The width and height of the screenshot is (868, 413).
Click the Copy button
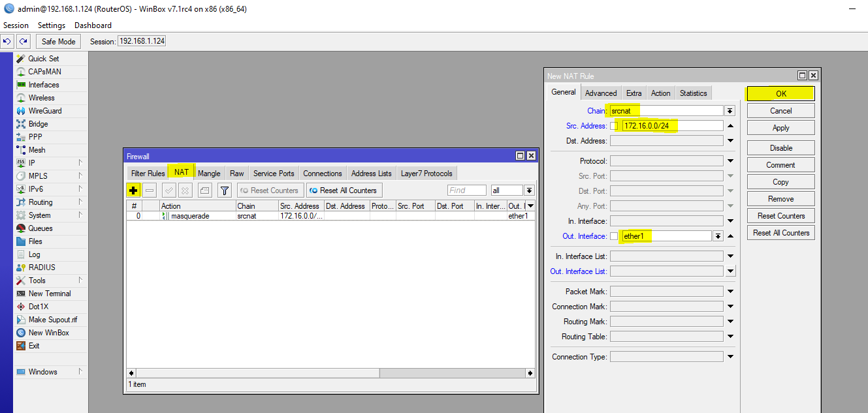pyautogui.click(x=781, y=182)
